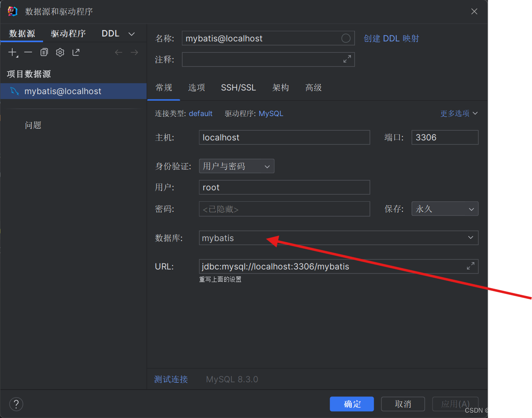532x418 pixels.
Task: Click the 用户 root field
Action: pos(285,187)
